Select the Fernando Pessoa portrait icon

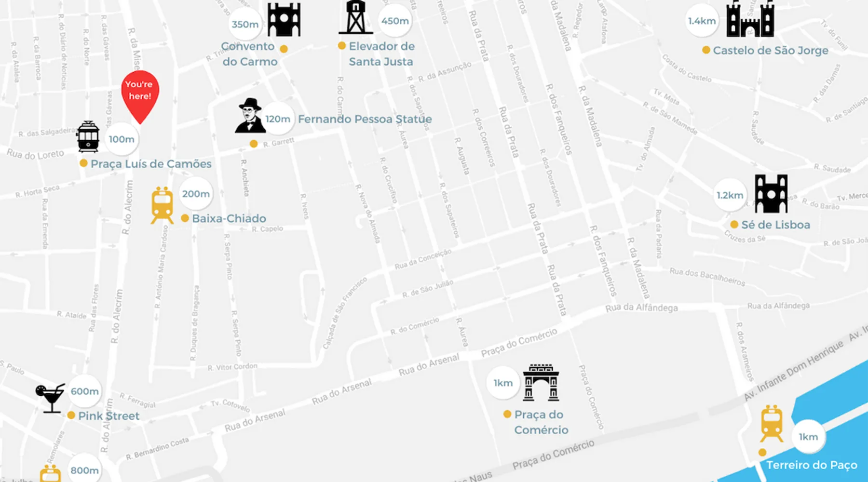(x=250, y=116)
